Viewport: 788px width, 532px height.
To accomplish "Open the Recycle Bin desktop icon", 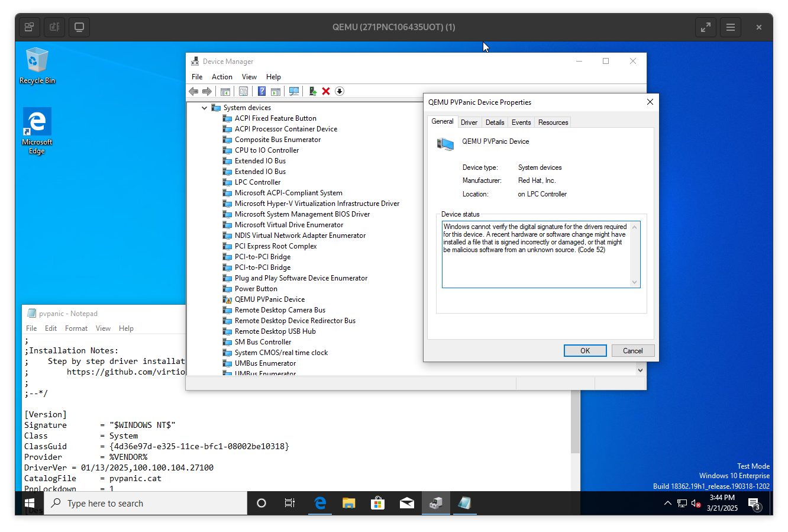I will (37, 66).
